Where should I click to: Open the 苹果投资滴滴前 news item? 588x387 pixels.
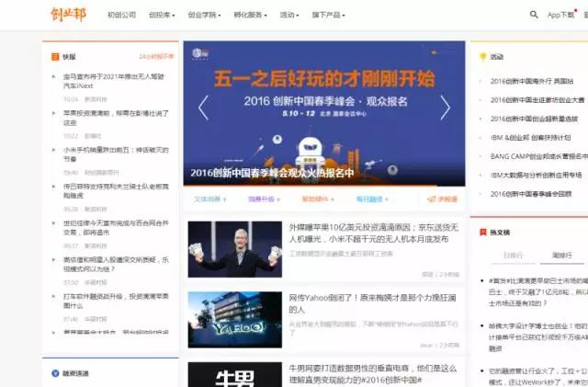point(116,118)
